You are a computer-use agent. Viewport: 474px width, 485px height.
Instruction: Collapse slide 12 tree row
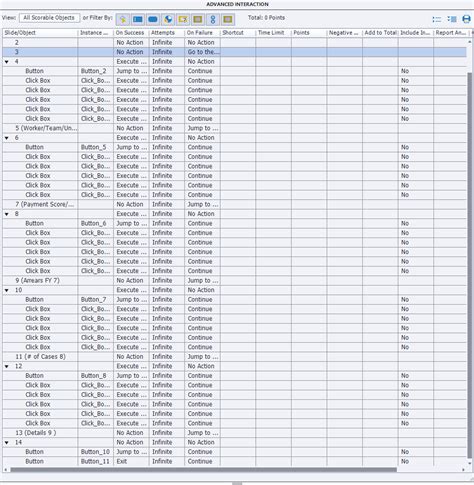pos(7,366)
